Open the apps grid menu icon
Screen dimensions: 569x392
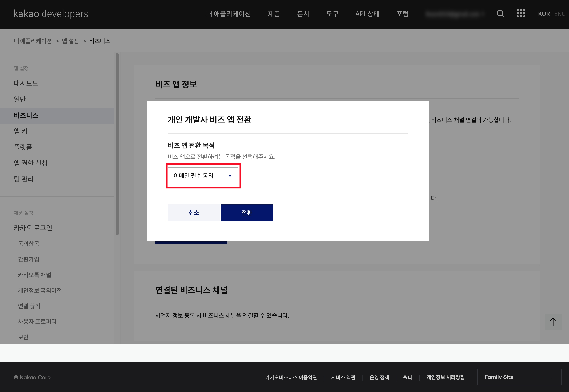[521, 13]
